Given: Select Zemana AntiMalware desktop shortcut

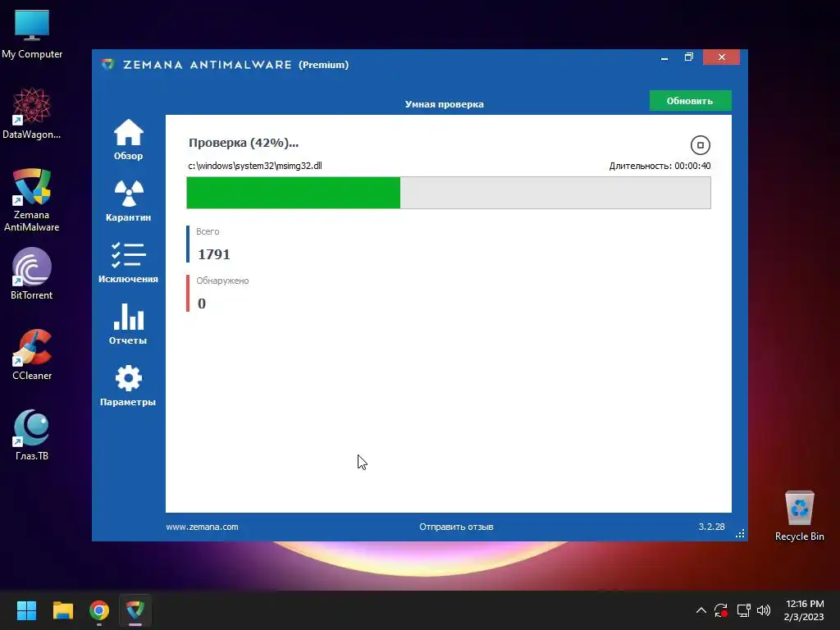Looking at the screenshot, I should pos(32,200).
